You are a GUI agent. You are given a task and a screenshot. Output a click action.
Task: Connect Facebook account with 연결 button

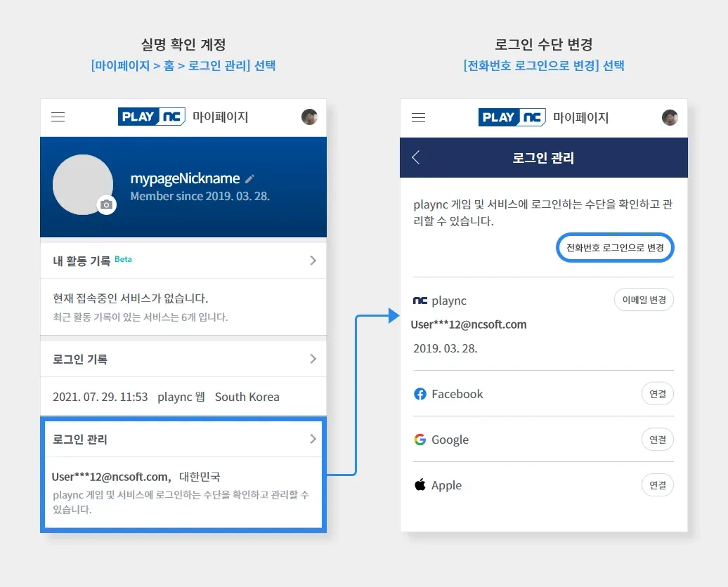click(658, 394)
